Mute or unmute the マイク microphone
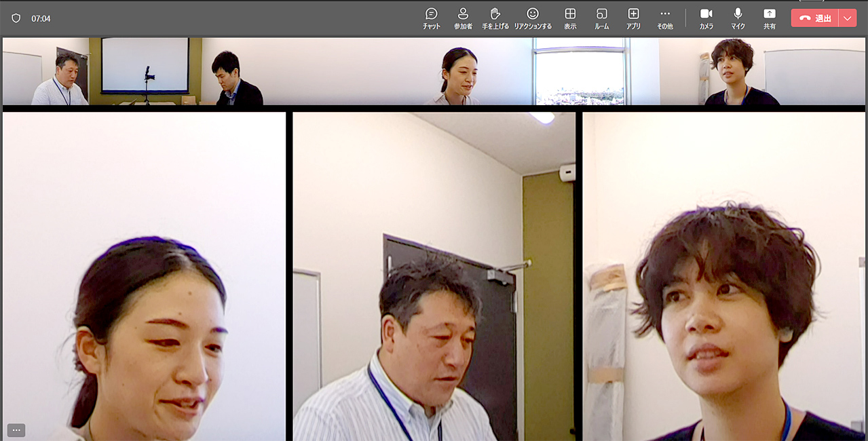The image size is (868, 441). coord(738,18)
